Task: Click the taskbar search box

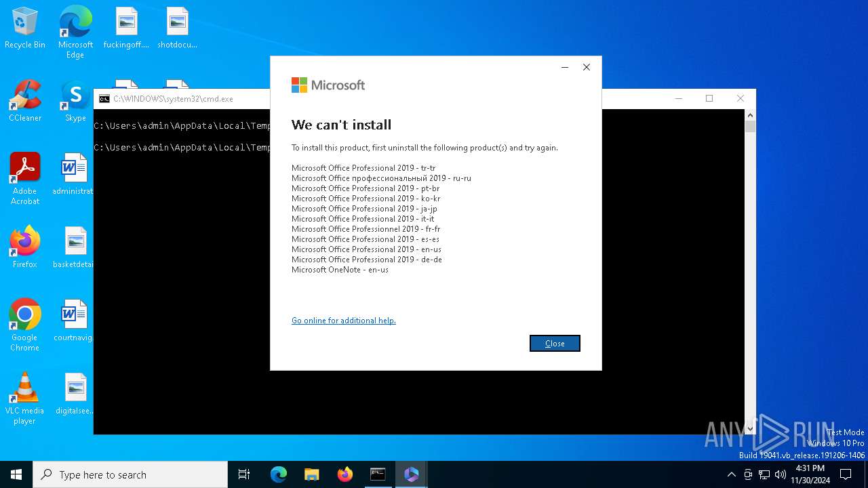Action: coord(130,474)
